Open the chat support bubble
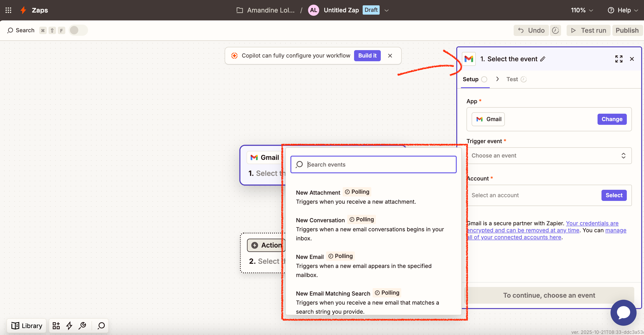Viewport: 644px width, 335px height. [623, 312]
